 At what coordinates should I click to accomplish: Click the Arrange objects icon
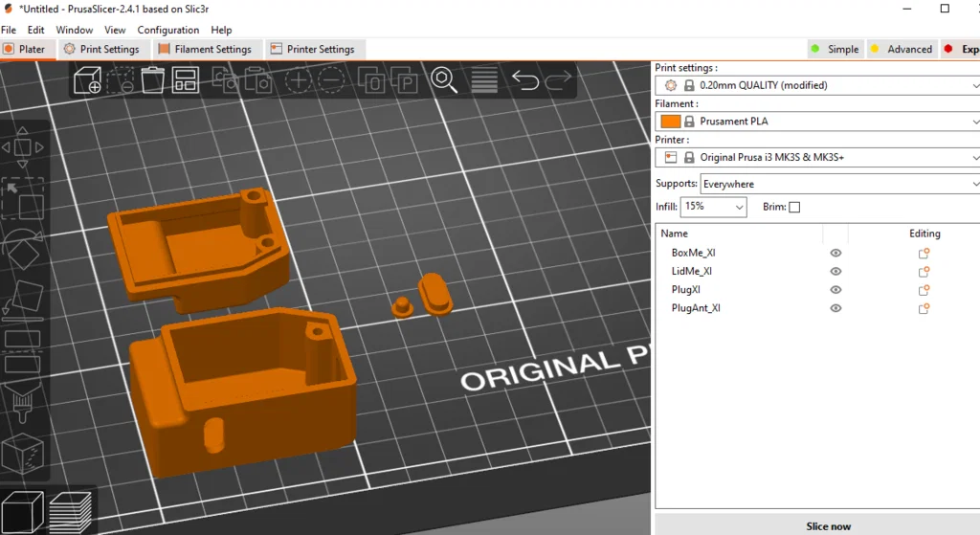pos(185,79)
